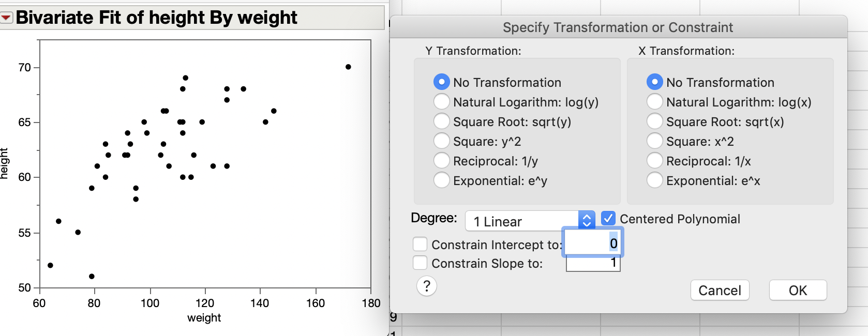This screenshot has width=868, height=336.
Task: Select Square x^2 radio button
Action: [654, 141]
